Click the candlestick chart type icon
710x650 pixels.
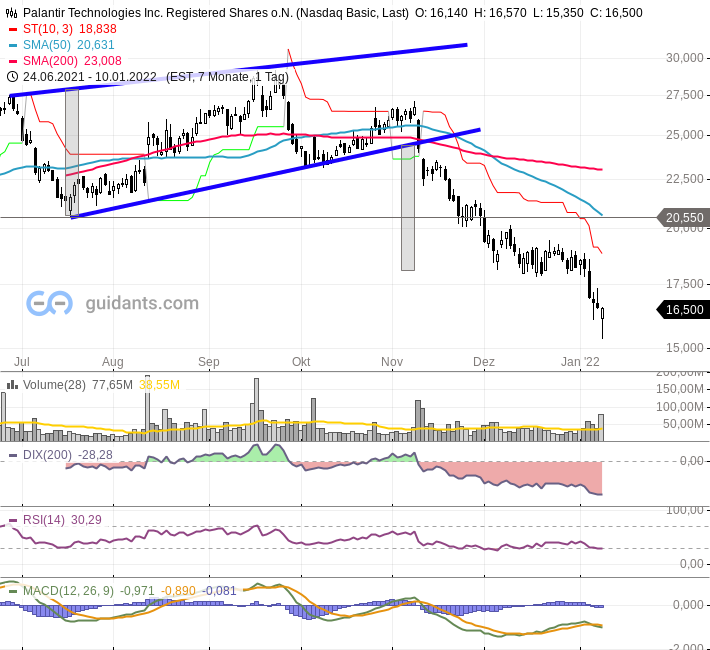coord(12,13)
